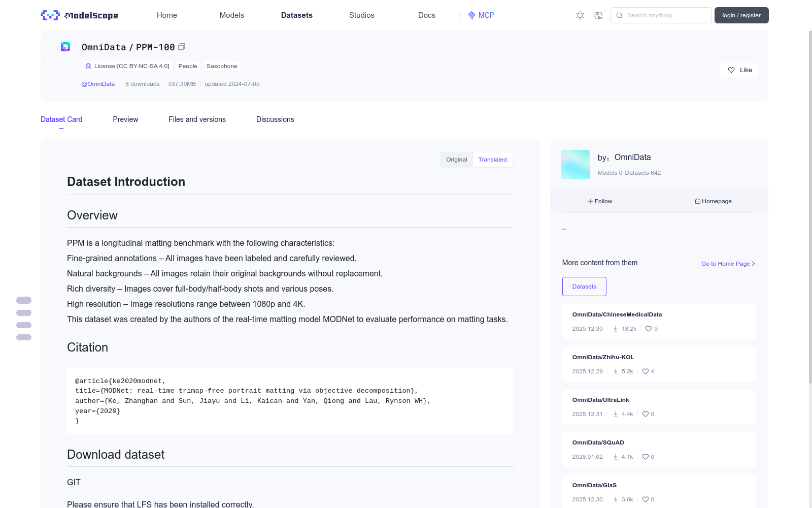This screenshot has height=508, width=812.
Task: Copy dataset name OmniData/PPM-100 icon
Action: tap(182, 47)
